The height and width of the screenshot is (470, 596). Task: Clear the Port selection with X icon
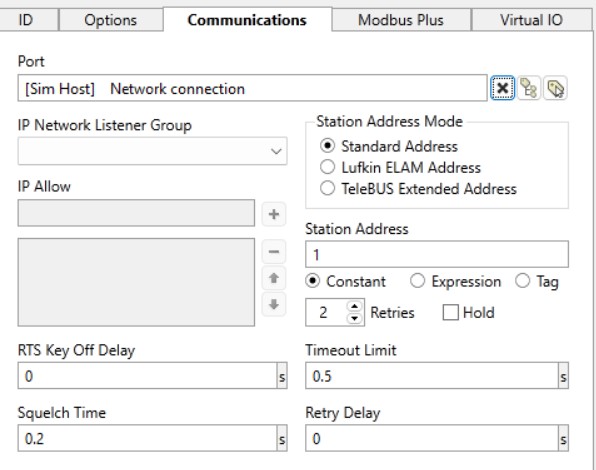pyautogui.click(x=502, y=88)
